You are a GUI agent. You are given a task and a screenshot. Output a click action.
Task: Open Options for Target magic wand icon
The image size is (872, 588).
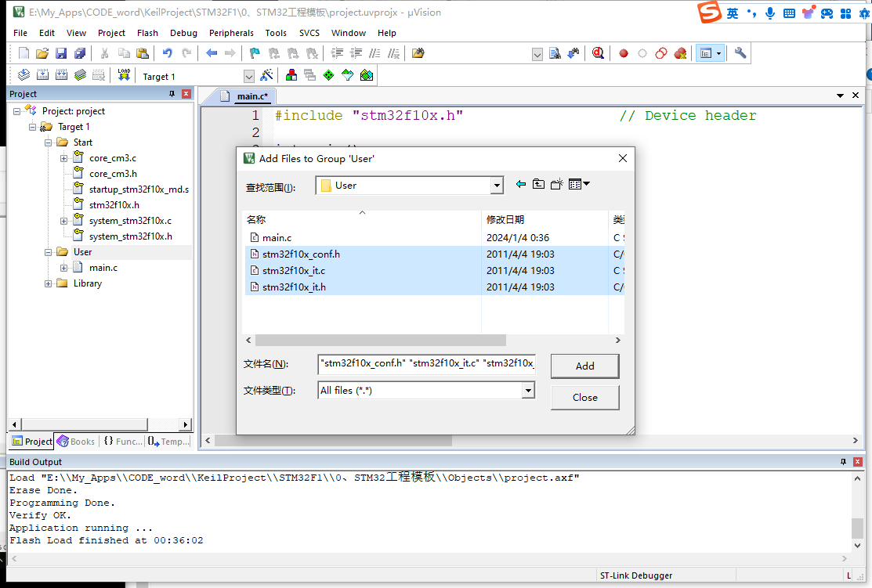[x=267, y=75]
